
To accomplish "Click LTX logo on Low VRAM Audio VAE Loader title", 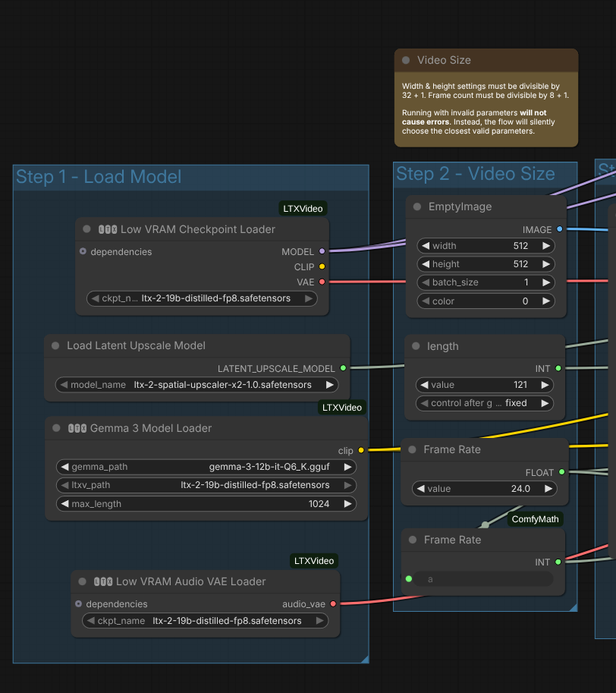I will pos(103,581).
